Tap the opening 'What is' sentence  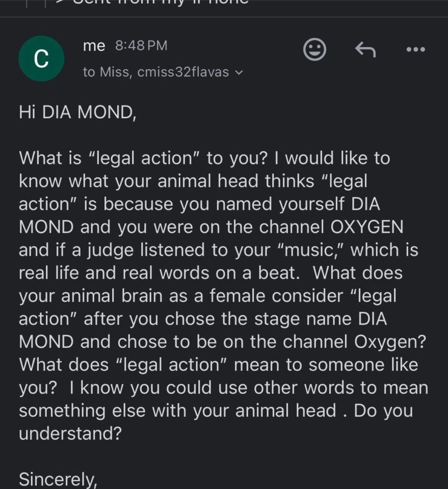click(x=50, y=158)
